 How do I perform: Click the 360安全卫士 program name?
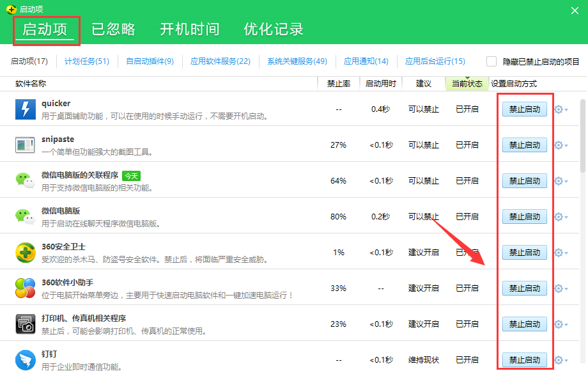pyautogui.click(x=63, y=247)
